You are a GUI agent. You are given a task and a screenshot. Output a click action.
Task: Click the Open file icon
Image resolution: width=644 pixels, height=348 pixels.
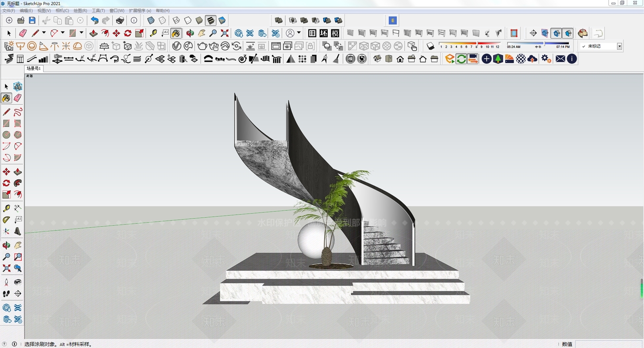coord(21,21)
